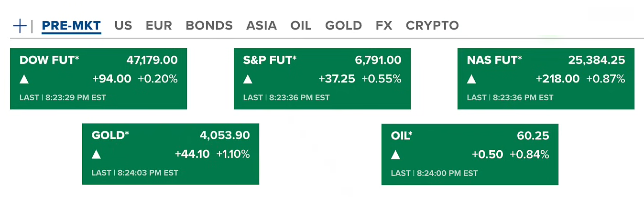Switch to the ASIA tab
This screenshot has height=197, width=644.
(262, 25)
